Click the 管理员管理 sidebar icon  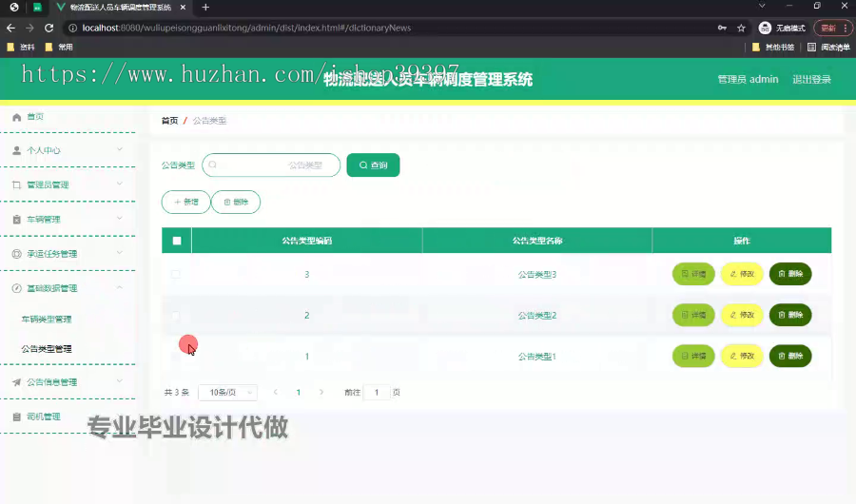pos(16,185)
